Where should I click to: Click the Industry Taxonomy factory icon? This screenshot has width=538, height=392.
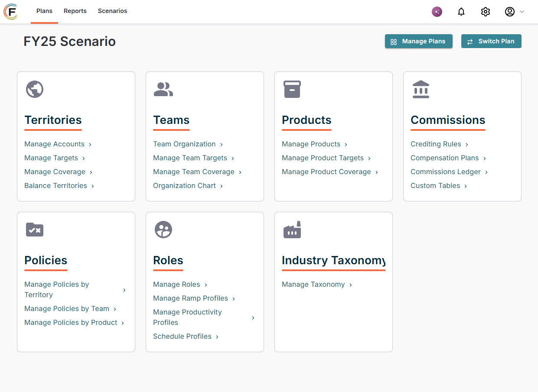coord(292,230)
